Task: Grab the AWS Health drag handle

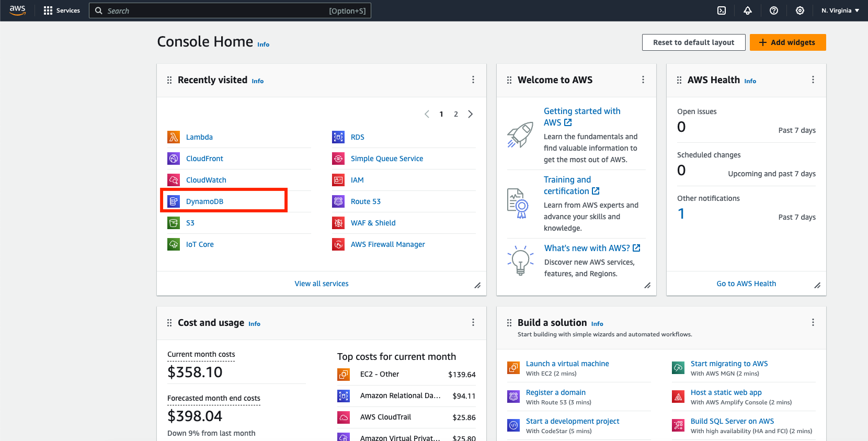Action: 679,80
